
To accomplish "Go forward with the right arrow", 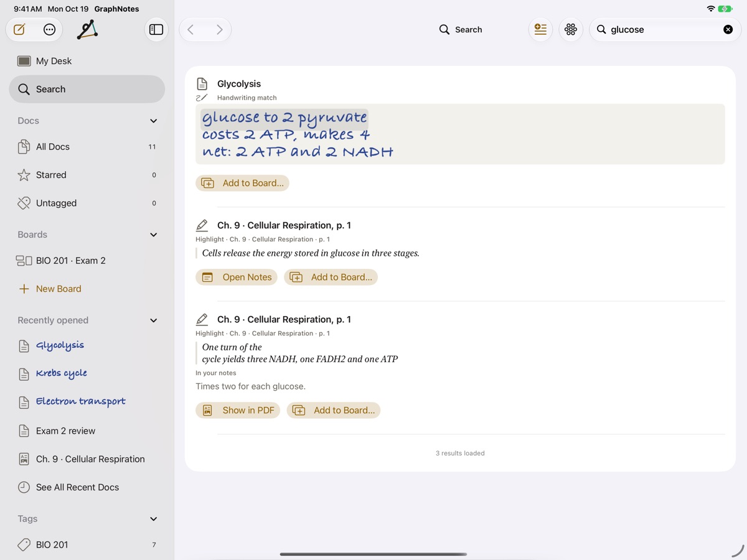I will point(219,29).
